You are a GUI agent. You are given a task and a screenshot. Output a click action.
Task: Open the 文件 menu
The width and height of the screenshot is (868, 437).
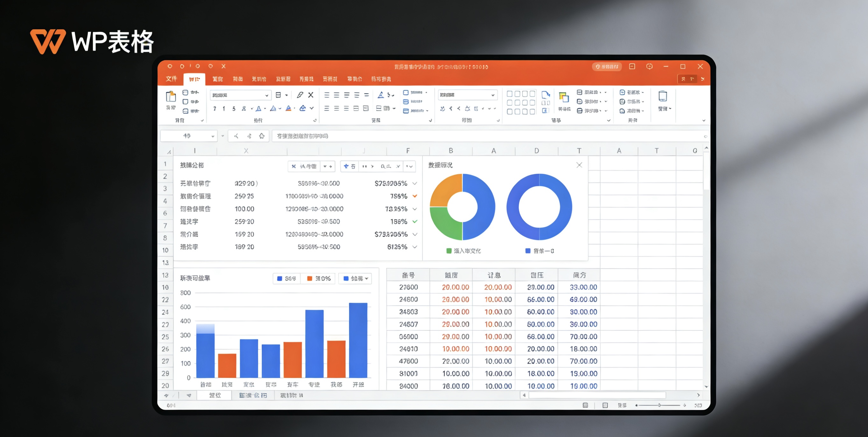pos(171,79)
